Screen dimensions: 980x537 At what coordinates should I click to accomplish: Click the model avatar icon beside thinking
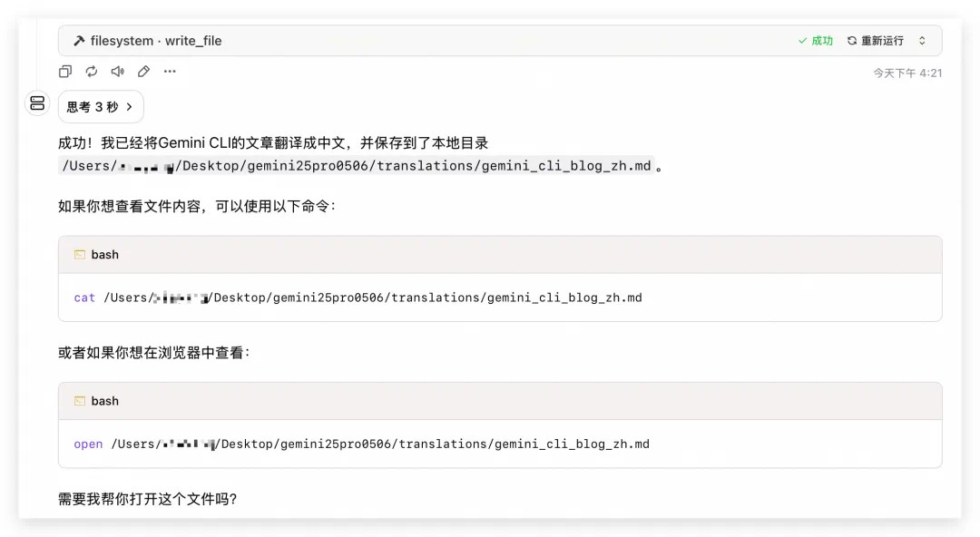pos(37,103)
